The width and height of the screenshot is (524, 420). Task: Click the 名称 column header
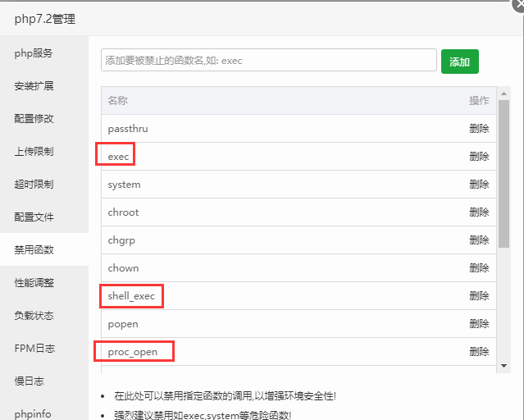pos(117,100)
